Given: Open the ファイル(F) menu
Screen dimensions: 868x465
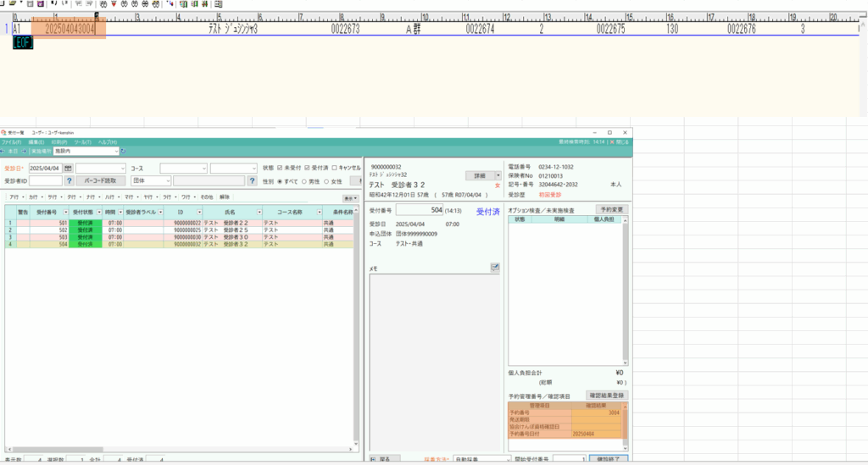Looking at the screenshot, I should pos(11,142).
